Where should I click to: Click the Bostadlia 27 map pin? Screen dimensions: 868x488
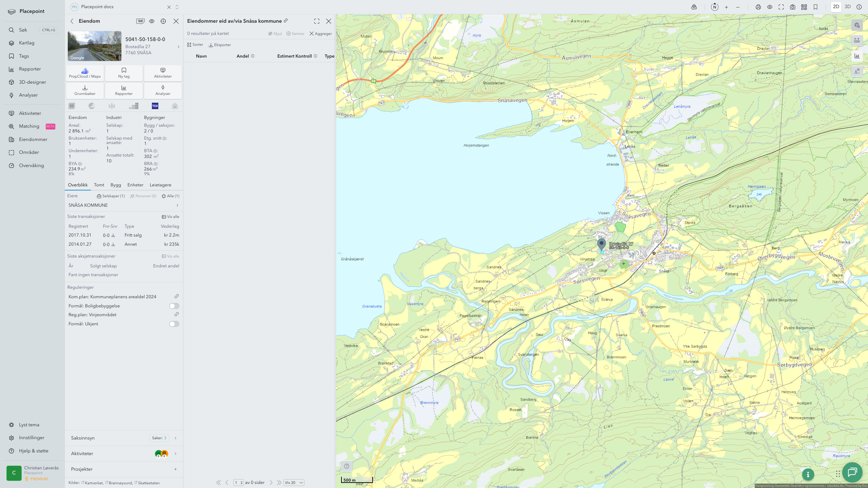click(x=601, y=245)
